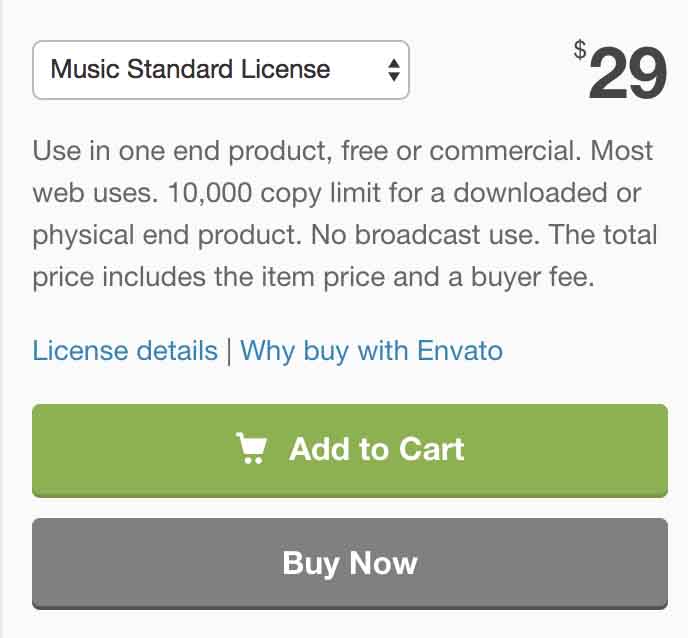Click the license selector up-down arrows
This screenshot has height=638, width=688.
click(x=394, y=70)
